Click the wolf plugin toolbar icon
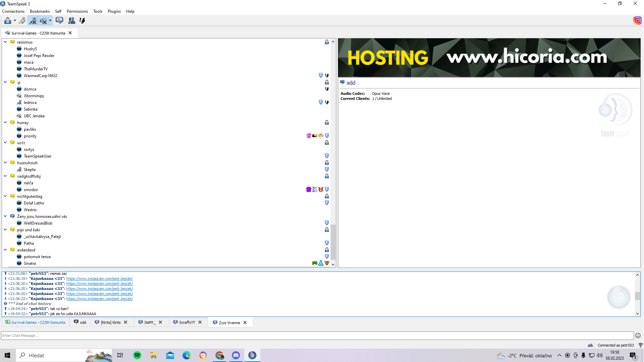Viewport: 644px width, 362px height. (82, 21)
